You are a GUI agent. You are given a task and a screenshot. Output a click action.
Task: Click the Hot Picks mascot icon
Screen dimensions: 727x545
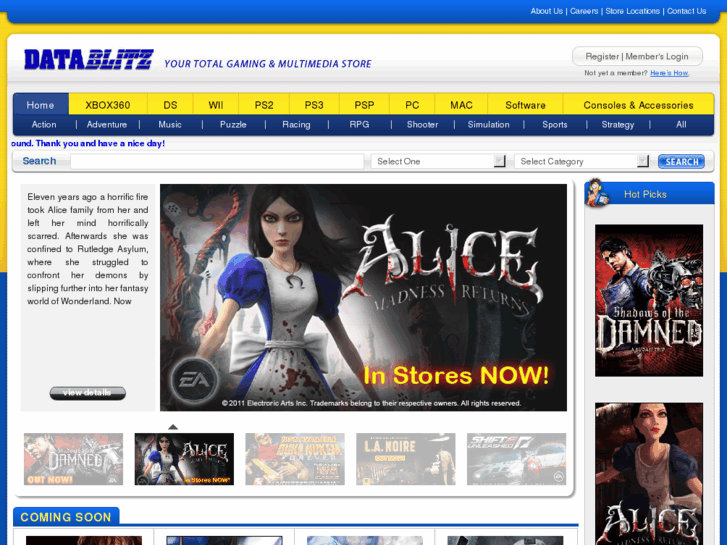click(597, 192)
